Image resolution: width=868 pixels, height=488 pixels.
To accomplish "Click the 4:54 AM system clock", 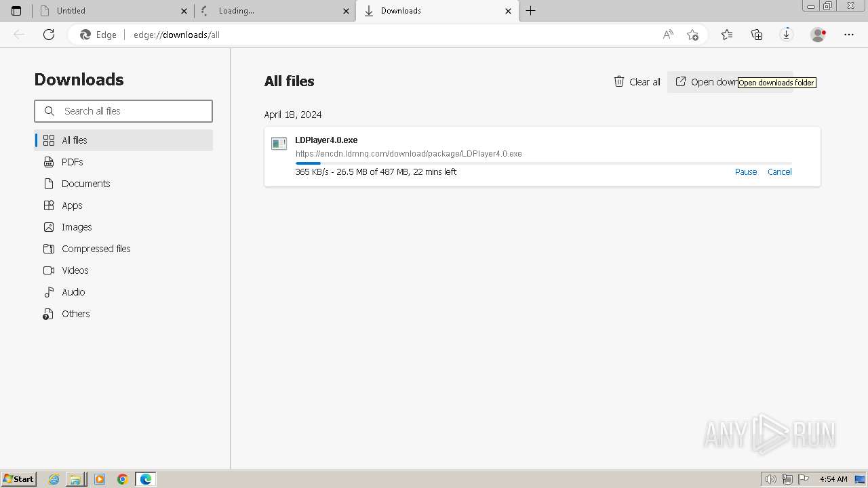I will pyautogui.click(x=833, y=479).
